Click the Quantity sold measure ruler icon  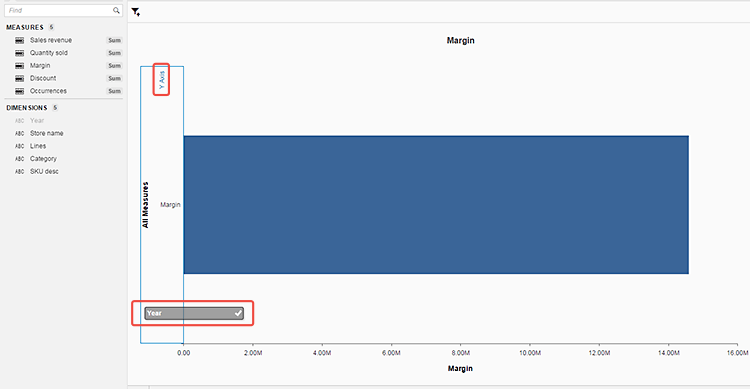(x=20, y=53)
